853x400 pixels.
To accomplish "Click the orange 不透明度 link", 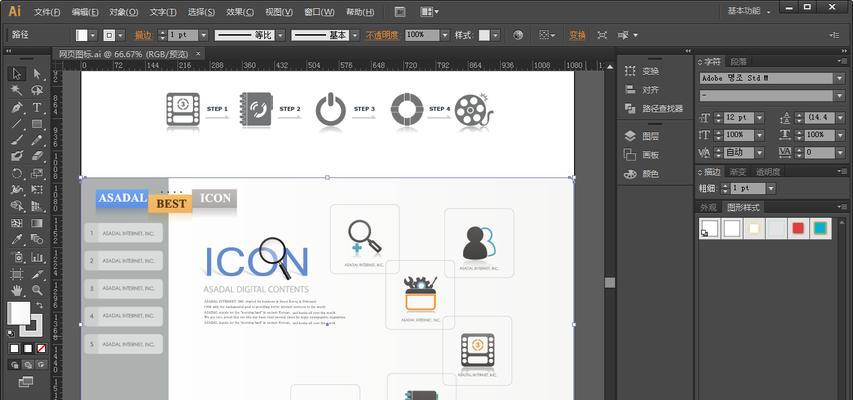I will (x=382, y=35).
